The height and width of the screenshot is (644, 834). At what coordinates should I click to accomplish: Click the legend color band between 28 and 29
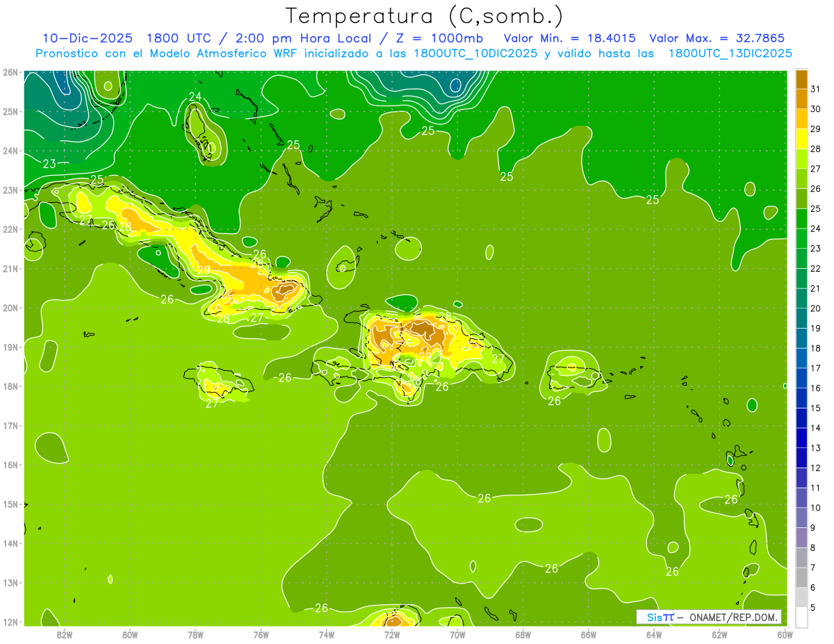(801, 139)
